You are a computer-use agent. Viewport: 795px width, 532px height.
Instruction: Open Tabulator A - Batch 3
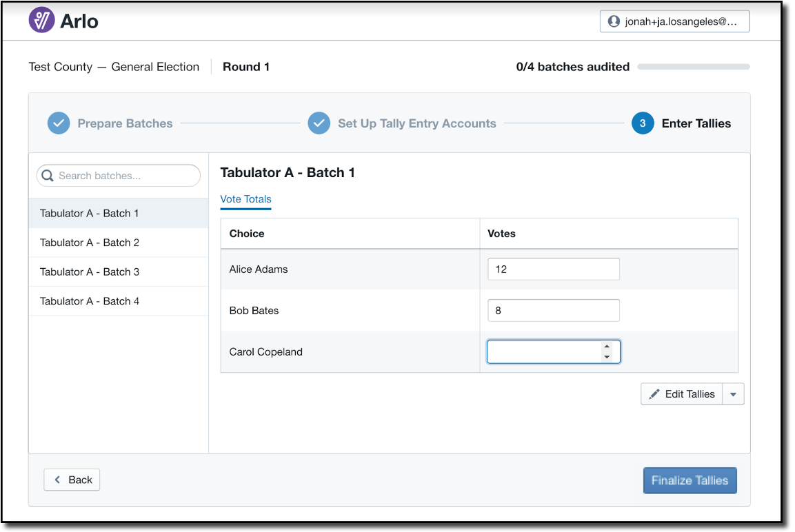click(90, 272)
